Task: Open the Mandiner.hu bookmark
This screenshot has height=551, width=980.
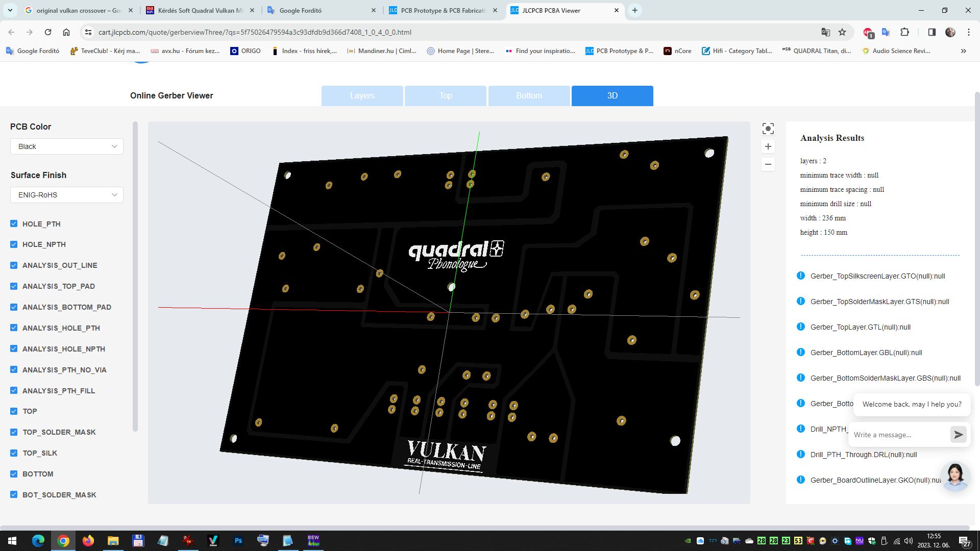Action: pos(382,51)
